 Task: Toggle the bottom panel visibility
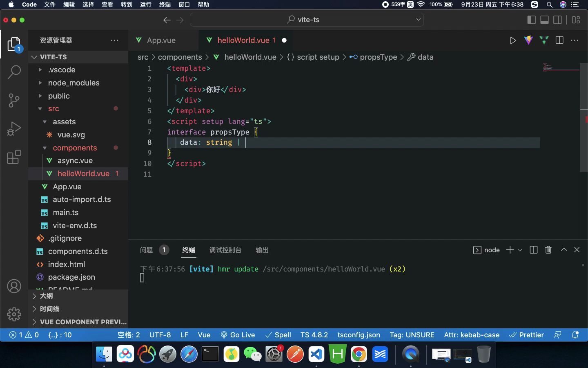[x=545, y=20]
